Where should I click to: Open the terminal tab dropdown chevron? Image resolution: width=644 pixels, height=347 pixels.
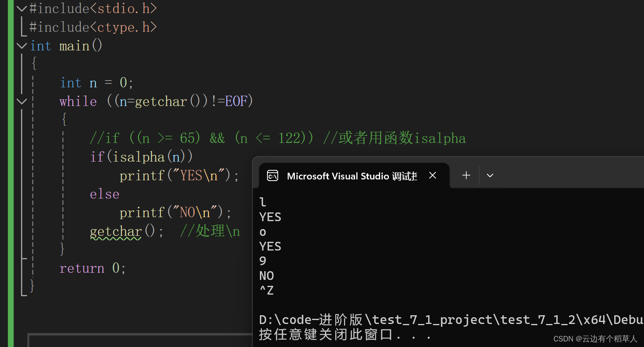coord(490,175)
